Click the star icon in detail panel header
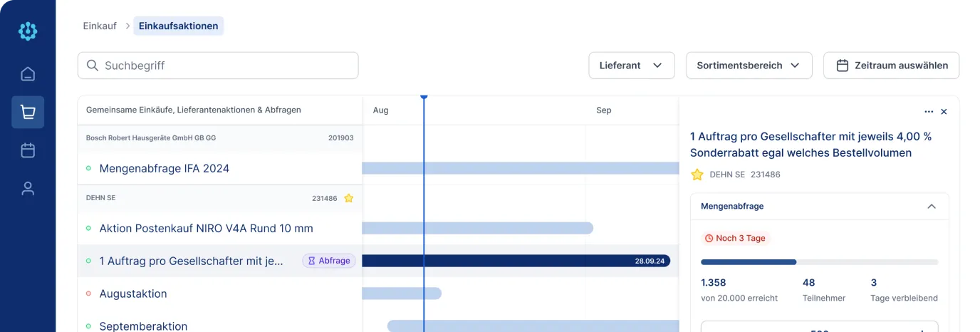This screenshot has width=980, height=332. [x=697, y=175]
